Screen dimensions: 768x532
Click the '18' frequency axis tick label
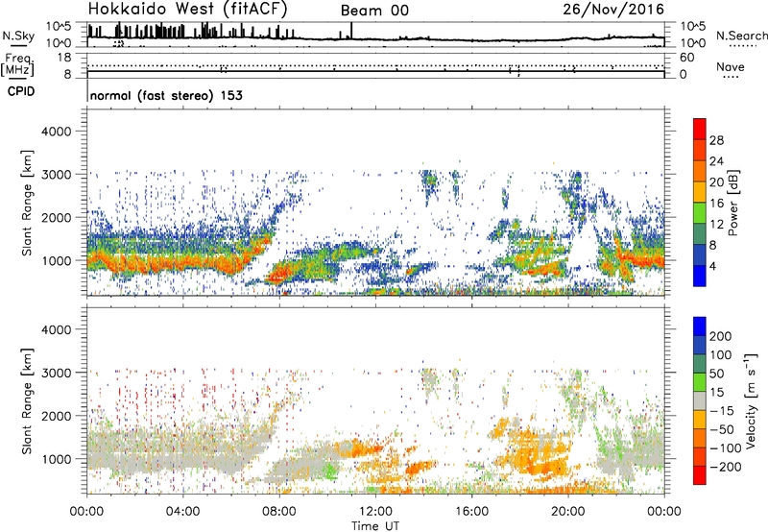[64, 58]
